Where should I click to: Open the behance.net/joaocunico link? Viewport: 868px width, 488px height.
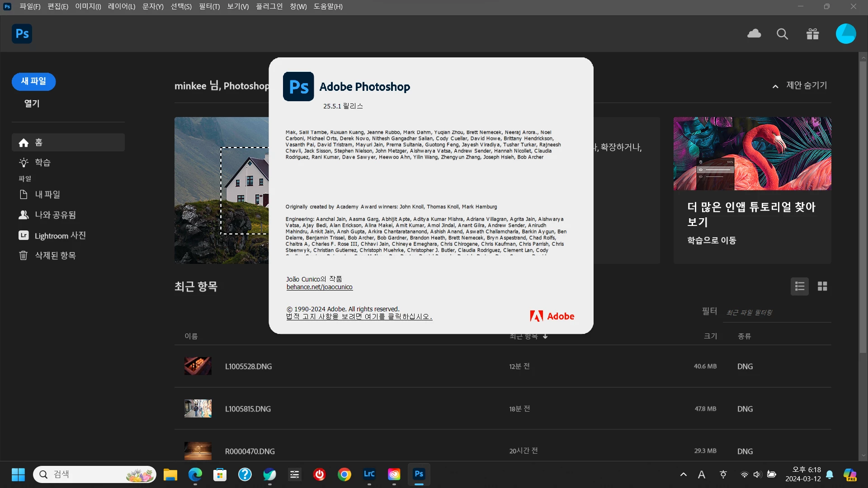[x=319, y=287]
